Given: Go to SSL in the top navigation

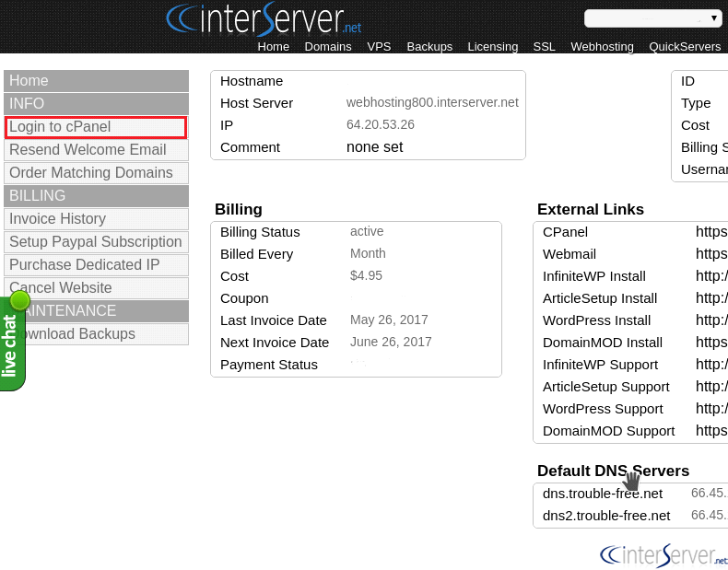Looking at the screenshot, I should 544,46.
